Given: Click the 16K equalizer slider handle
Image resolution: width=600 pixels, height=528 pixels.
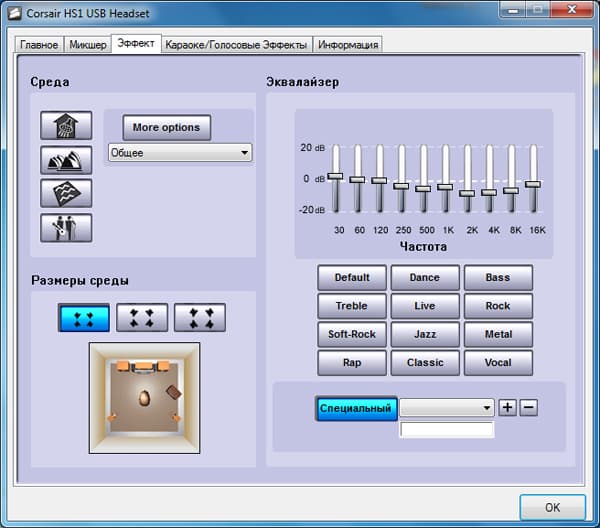Looking at the screenshot, I should coord(533,184).
